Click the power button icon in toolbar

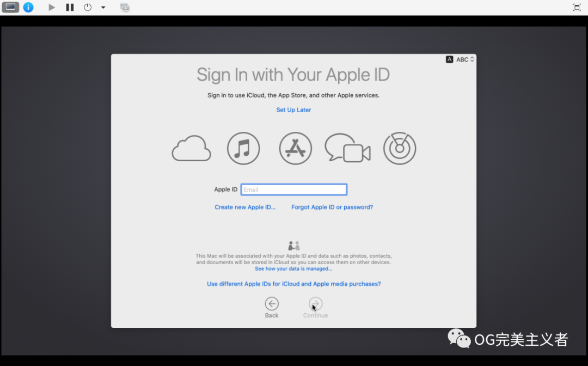point(87,7)
